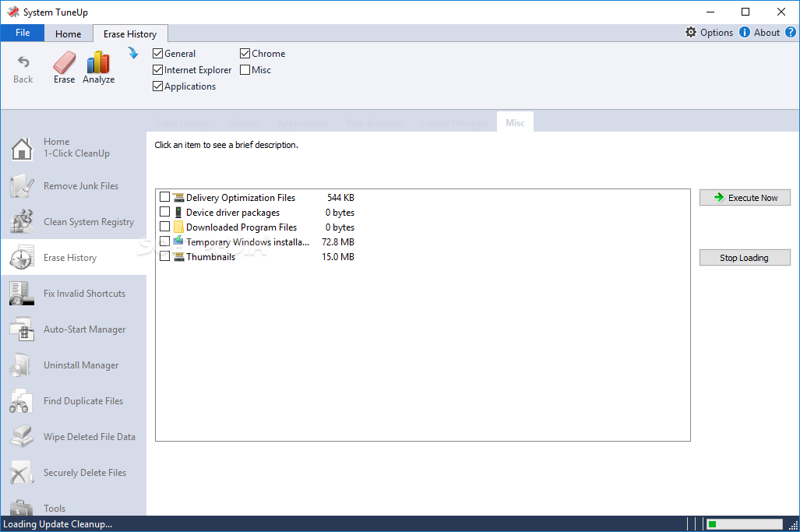The image size is (800, 532).
Task: Check Temporary Windows installation checkbox
Action: click(165, 241)
